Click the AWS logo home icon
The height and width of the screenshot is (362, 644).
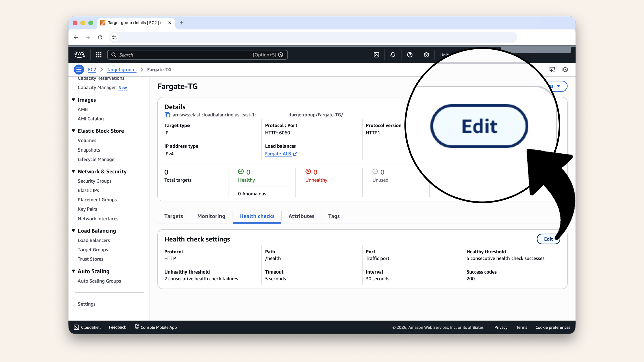[x=79, y=54]
